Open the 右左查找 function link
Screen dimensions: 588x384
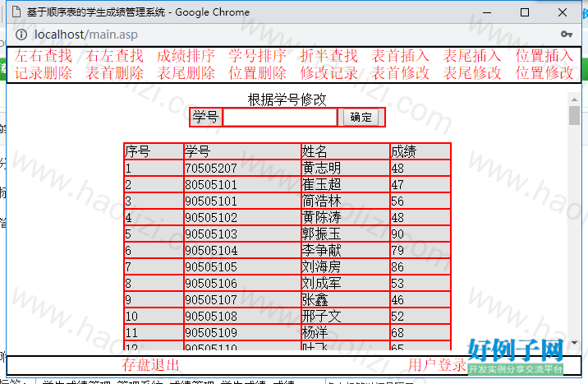(x=114, y=56)
